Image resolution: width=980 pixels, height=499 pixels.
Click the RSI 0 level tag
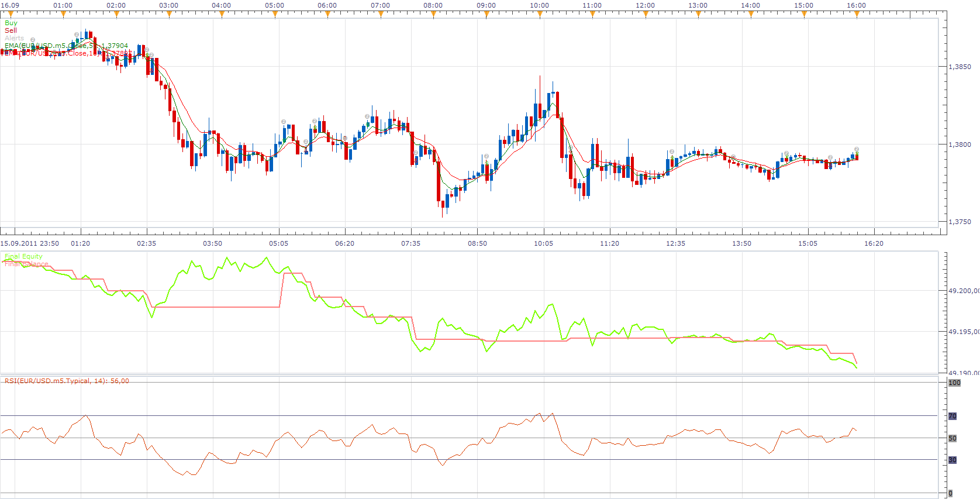click(950, 494)
